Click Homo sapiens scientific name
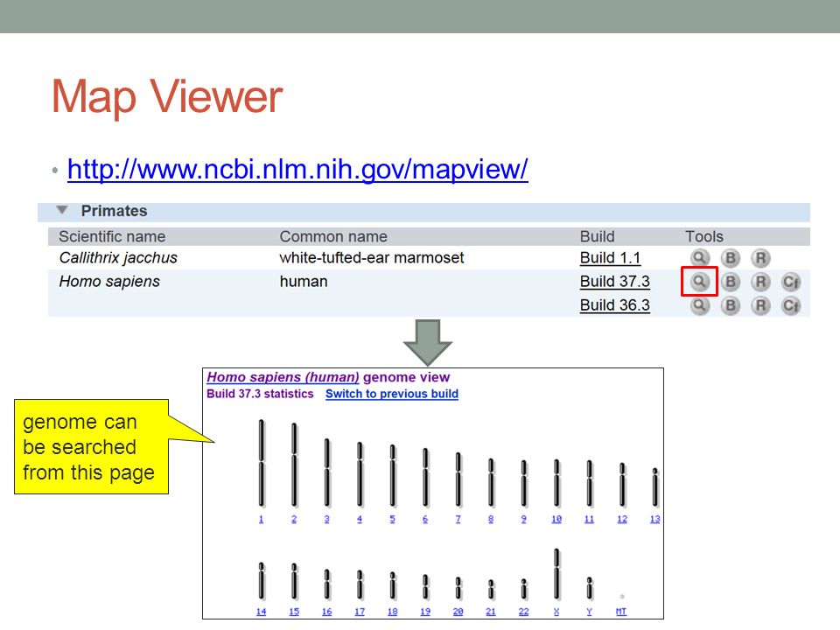840x630 pixels. coord(109,282)
